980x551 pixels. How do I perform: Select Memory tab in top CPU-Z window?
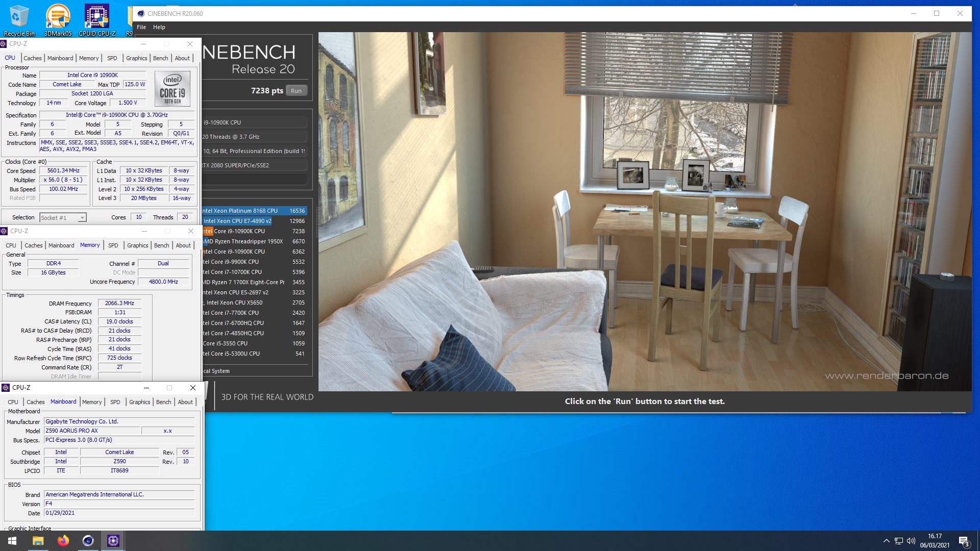(x=89, y=58)
